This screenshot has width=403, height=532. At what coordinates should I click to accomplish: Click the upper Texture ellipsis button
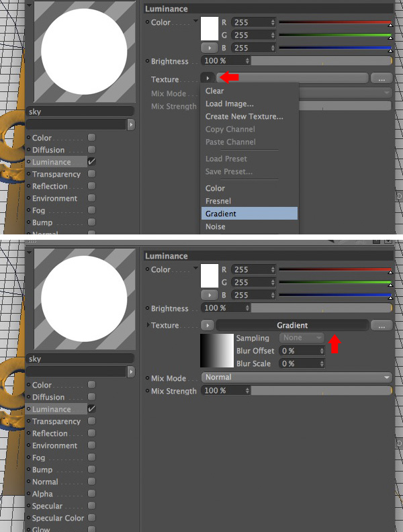click(382, 79)
